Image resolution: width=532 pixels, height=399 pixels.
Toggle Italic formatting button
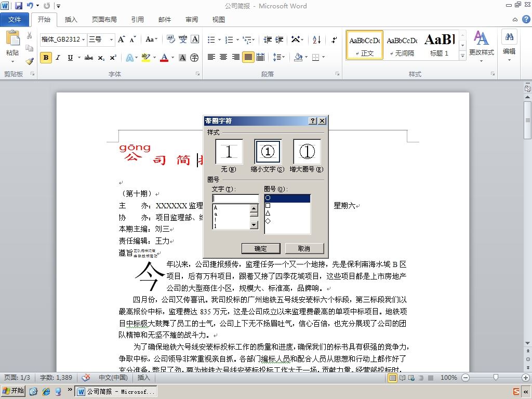pos(58,58)
